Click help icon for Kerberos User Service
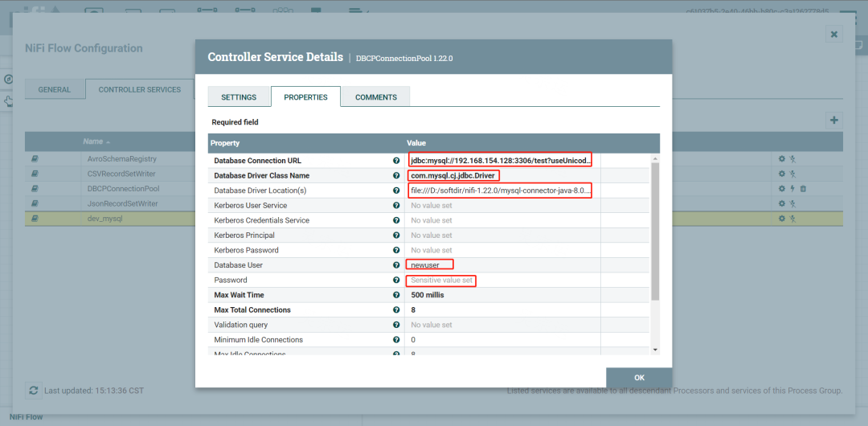868x426 pixels. click(396, 206)
